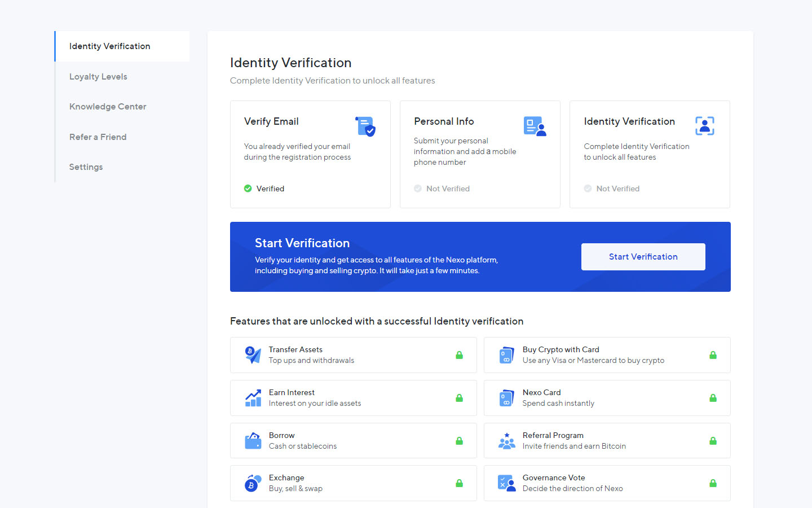Click the Exchange bitcoin swap icon

click(253, 483)
